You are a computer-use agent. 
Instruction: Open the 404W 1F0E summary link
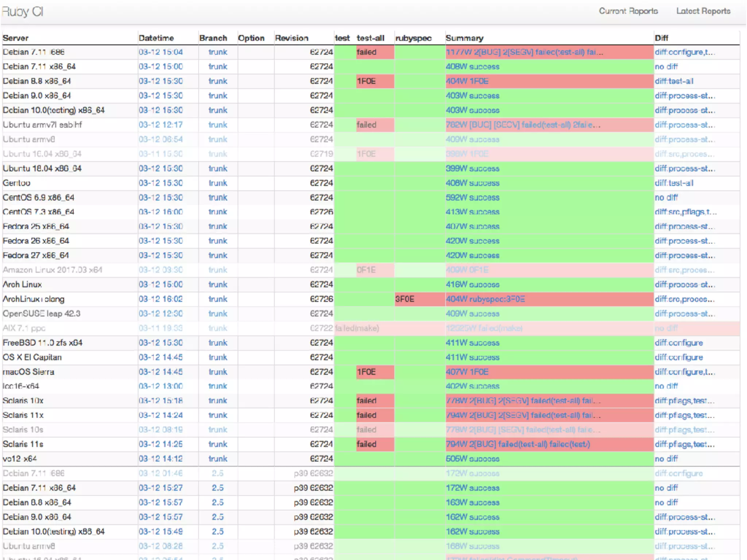coord(467,81)
